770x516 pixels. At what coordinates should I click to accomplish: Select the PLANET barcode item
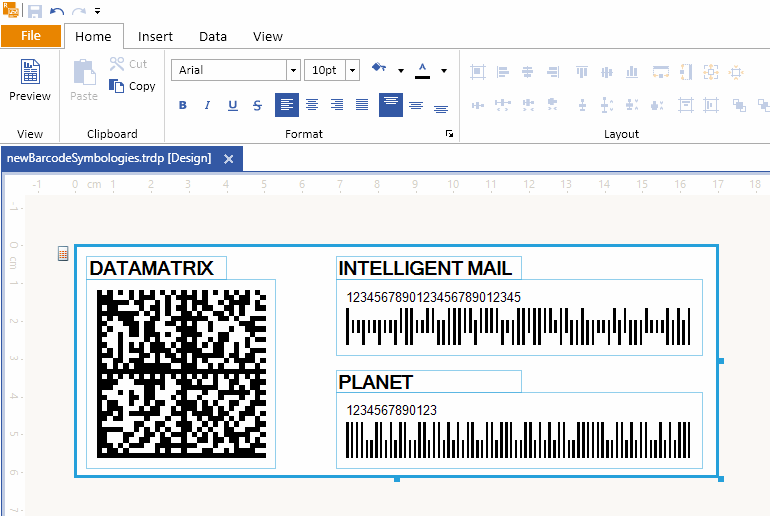click(x=520, y=431)
